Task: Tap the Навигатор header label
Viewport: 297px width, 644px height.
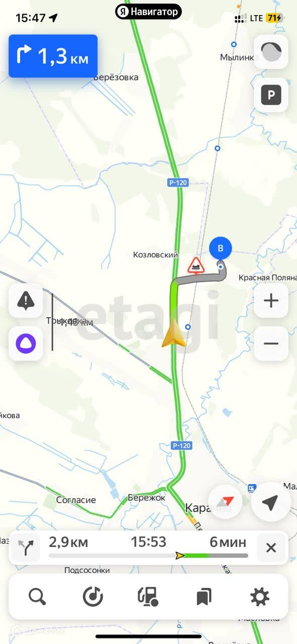Action: pyautogui.click(x=148, y=11)
